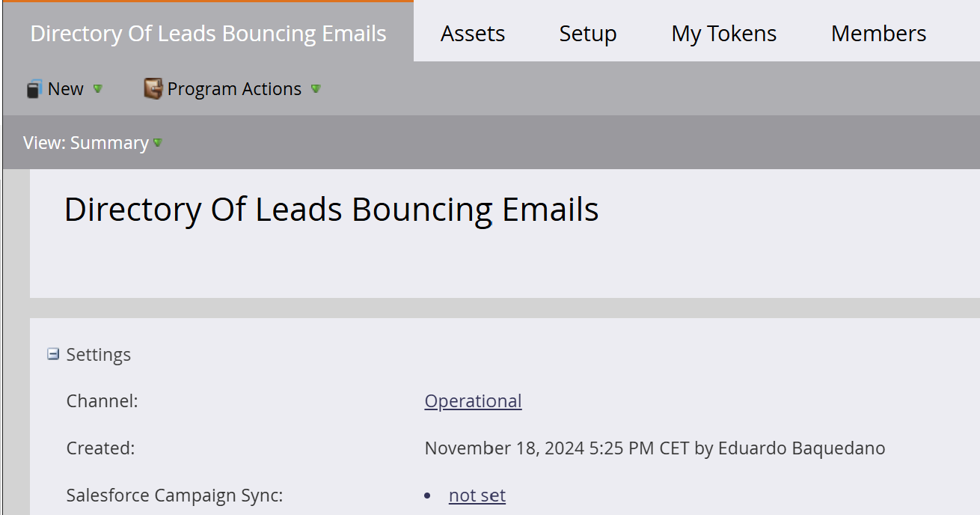Viewport: 980px width, 515px height.
Task: Go to the My Tokens tab
Action: (724, 34)
